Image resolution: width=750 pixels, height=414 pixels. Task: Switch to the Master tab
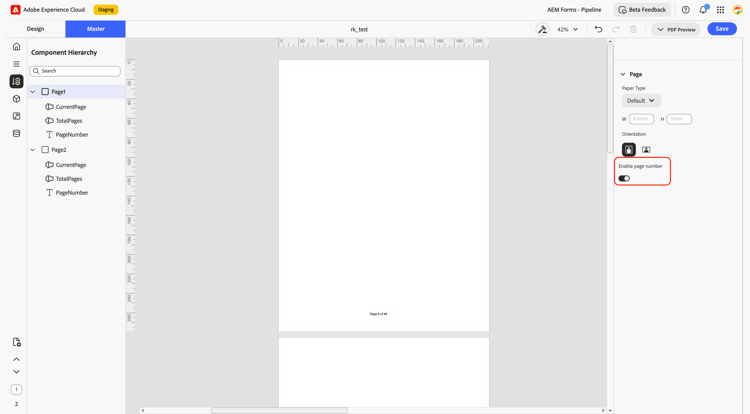[96, 29]
